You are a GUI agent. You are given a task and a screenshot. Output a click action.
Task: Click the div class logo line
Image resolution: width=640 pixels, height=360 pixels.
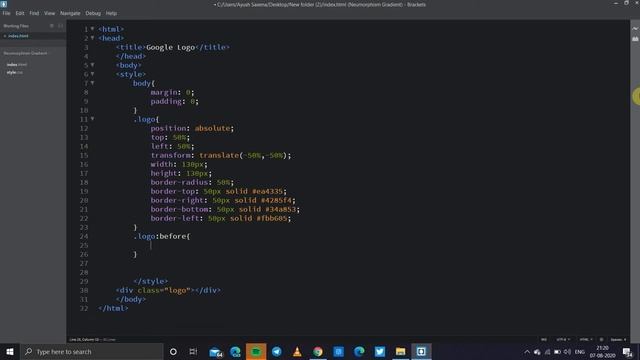(168, 290)
